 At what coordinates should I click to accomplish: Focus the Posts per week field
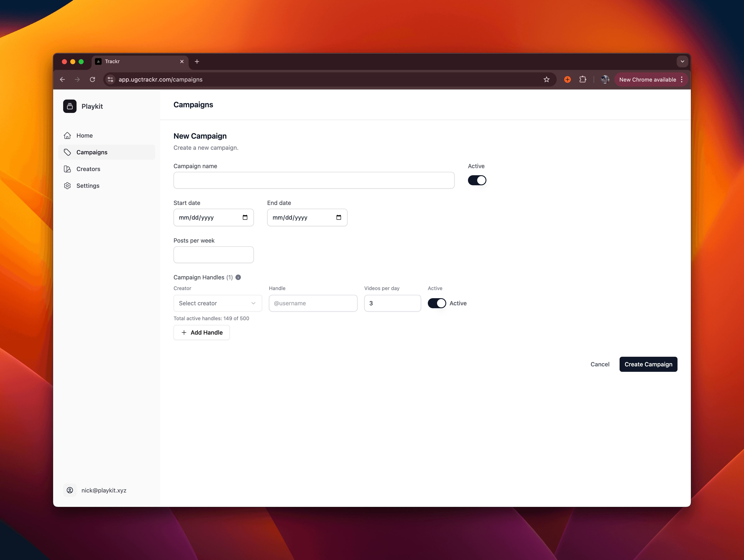(x=213, y=255)
